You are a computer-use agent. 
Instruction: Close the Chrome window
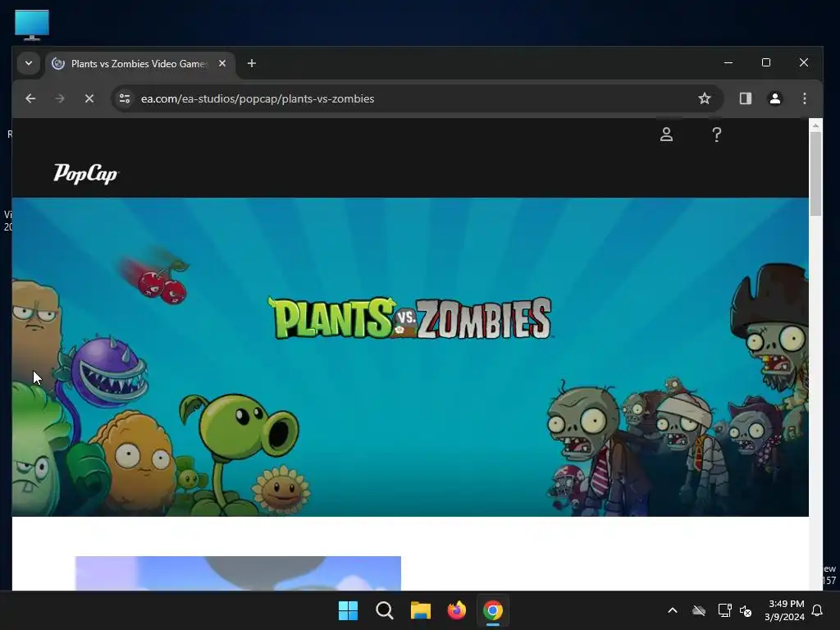pos(804,62)
